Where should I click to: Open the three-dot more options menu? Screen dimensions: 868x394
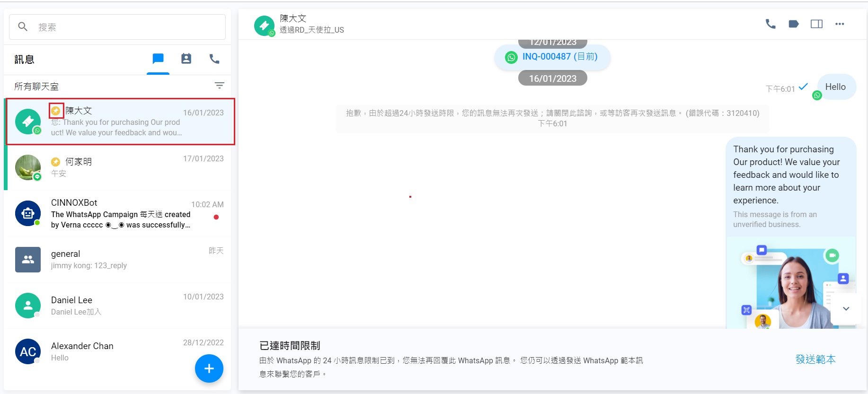click(x=840, y=24)
